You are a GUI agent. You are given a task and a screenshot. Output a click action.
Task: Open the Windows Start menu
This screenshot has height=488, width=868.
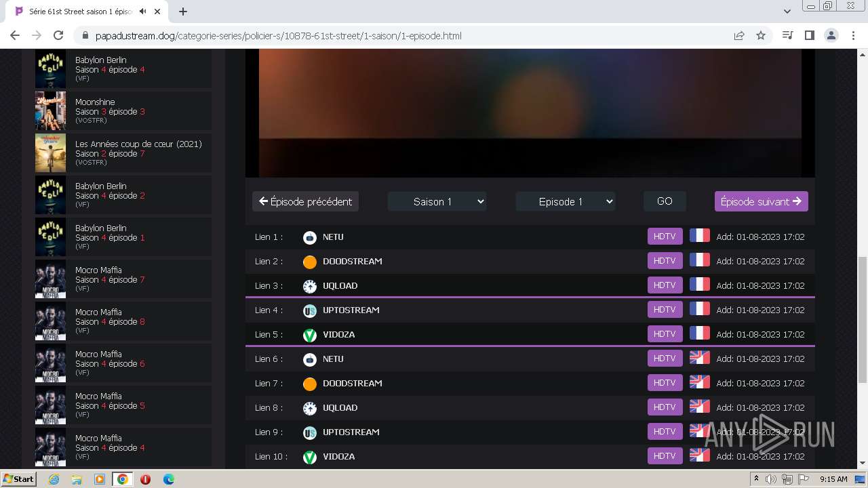click(18, 479)
